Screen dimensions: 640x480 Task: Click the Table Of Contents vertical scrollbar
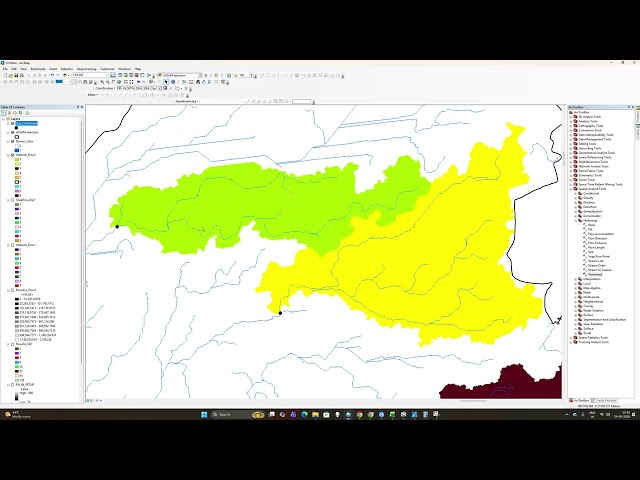(x=81, y=245)
